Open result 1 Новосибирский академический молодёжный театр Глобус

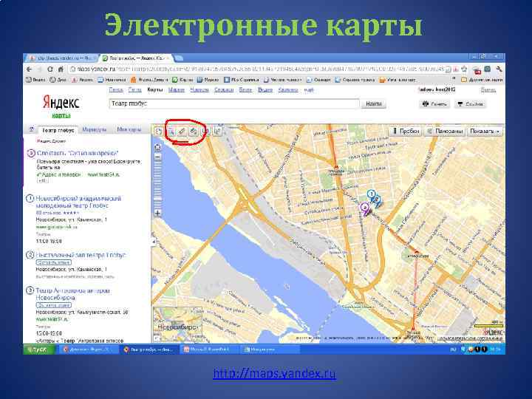[79, 202]
